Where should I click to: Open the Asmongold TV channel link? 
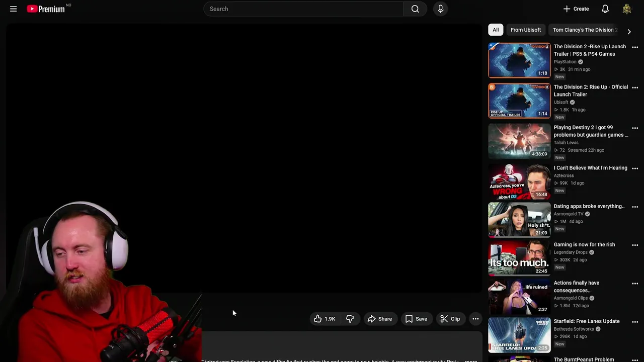tap(569, 214)
